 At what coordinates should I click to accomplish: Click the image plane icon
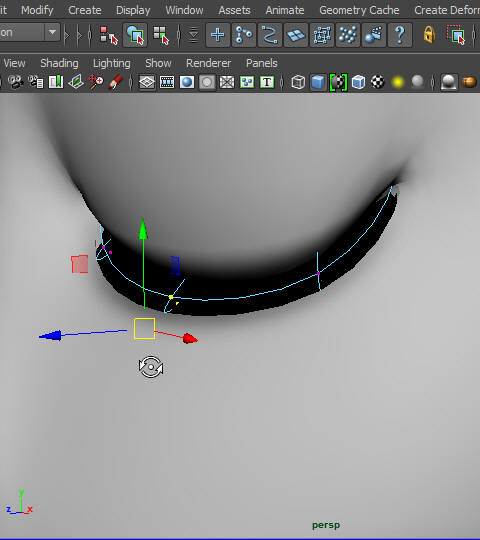coord(76,82)
